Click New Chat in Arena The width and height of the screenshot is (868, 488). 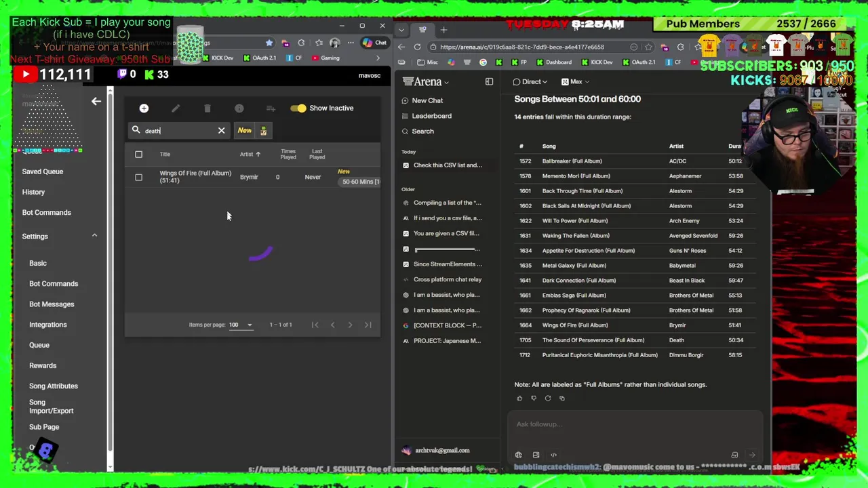[422, 100]
